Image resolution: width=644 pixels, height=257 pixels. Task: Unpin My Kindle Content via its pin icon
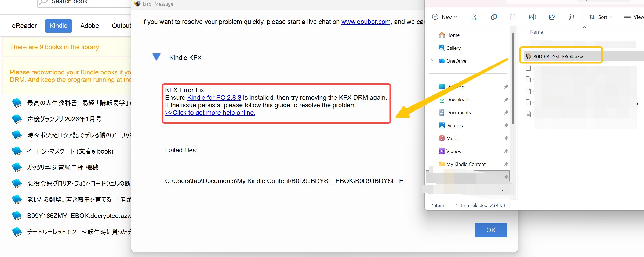506,164
